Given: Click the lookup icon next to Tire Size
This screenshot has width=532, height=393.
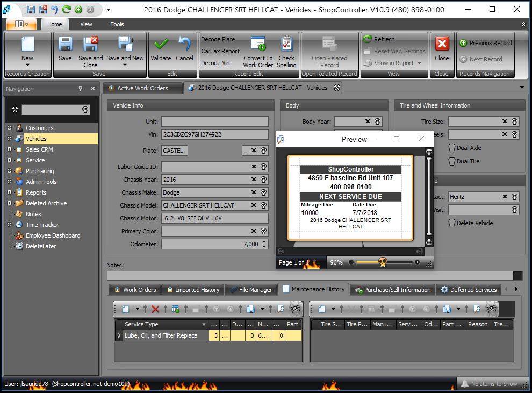Looking at the screenshot, I should coord(515,122).
